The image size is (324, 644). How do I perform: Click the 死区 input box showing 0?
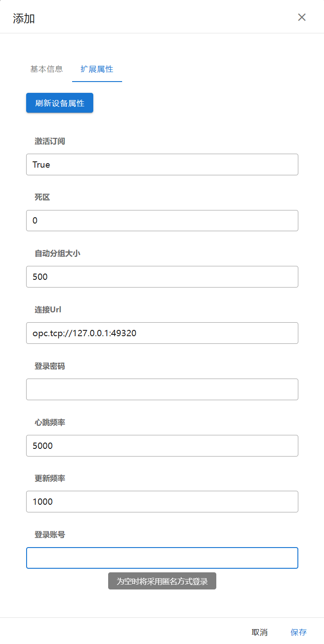(162, 221)
